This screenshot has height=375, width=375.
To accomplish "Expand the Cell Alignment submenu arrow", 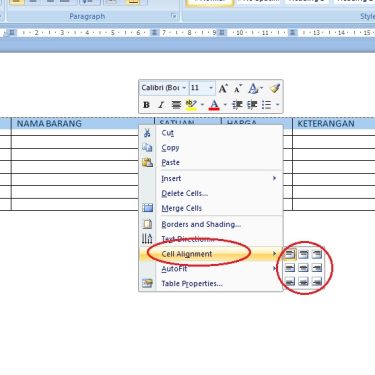I will (x=274, y=254).
